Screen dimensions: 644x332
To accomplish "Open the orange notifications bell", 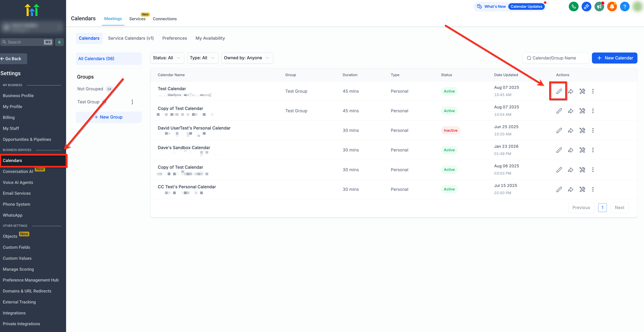I will point(612,6).
